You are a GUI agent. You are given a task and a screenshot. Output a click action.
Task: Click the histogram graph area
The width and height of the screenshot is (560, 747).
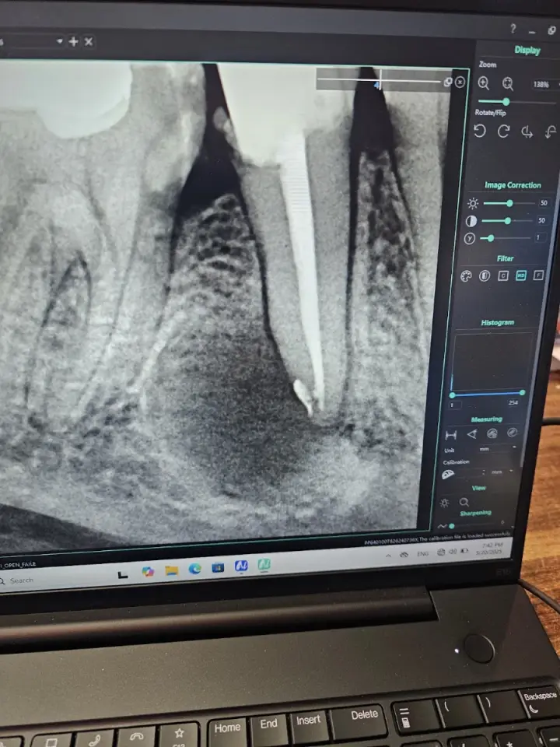click(491, 362)
